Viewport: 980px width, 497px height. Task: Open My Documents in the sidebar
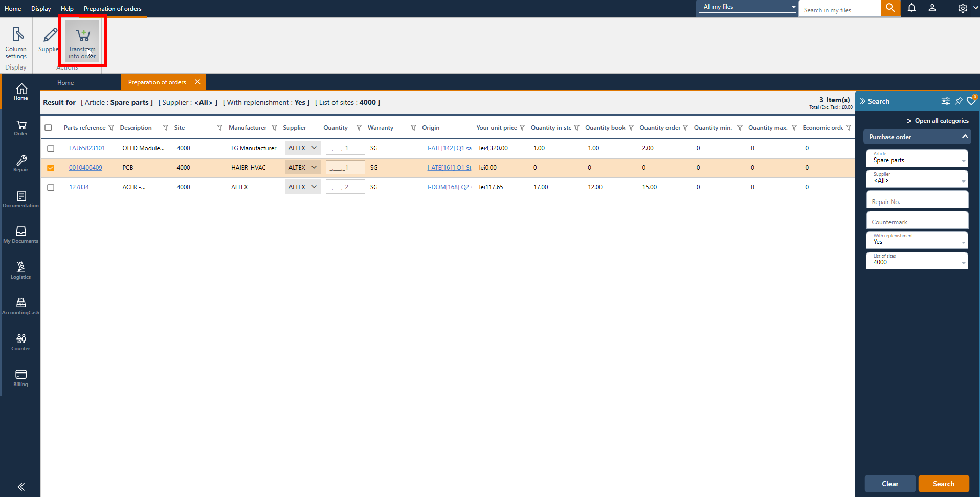[x=21, y=235]
